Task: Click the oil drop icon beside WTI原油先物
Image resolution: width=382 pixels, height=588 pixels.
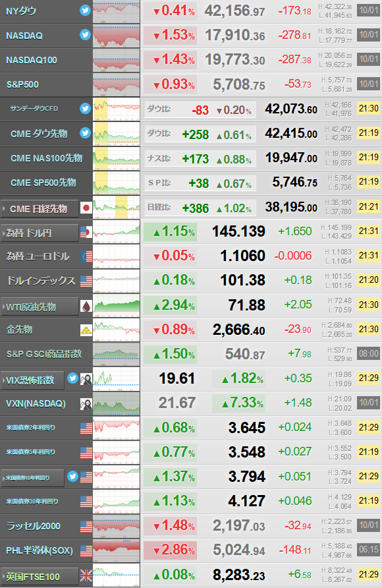Action: 86,307
